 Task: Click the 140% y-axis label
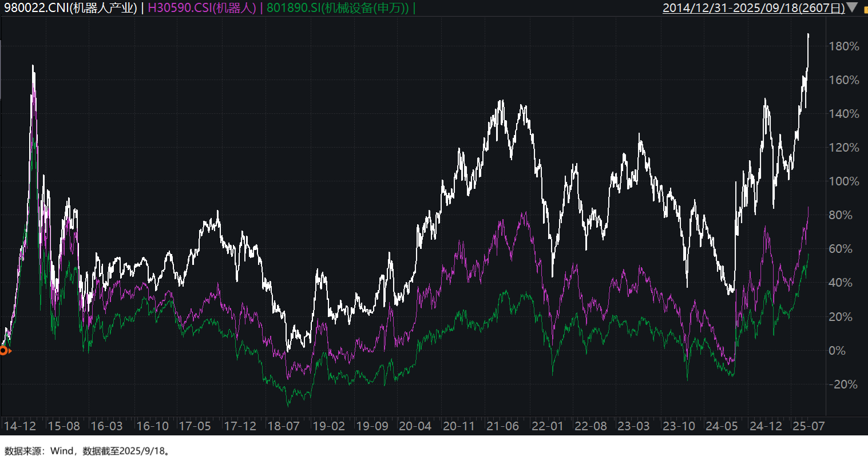point(844,114)
